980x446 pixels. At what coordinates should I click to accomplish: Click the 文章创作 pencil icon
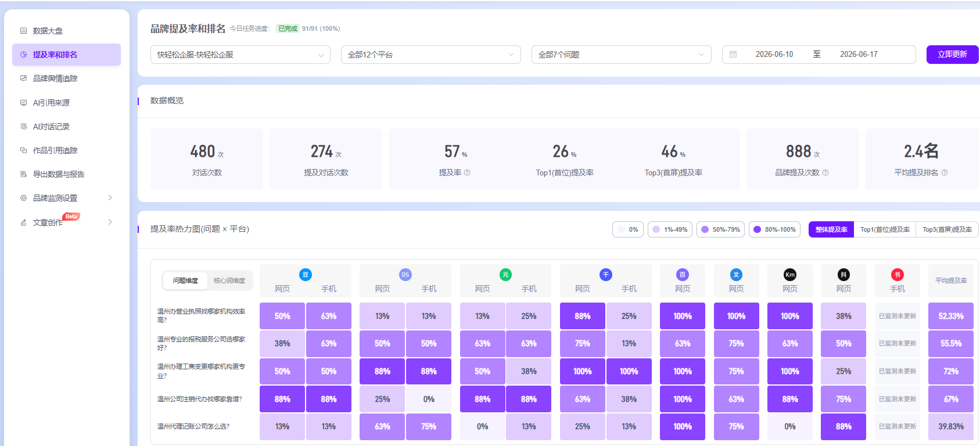pos(24,222)
